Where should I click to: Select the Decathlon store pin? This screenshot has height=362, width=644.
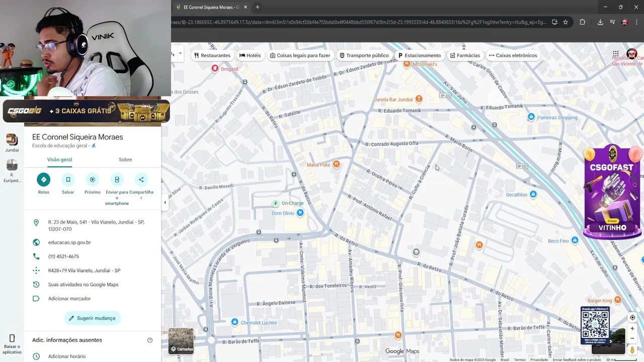pos(533,194)
